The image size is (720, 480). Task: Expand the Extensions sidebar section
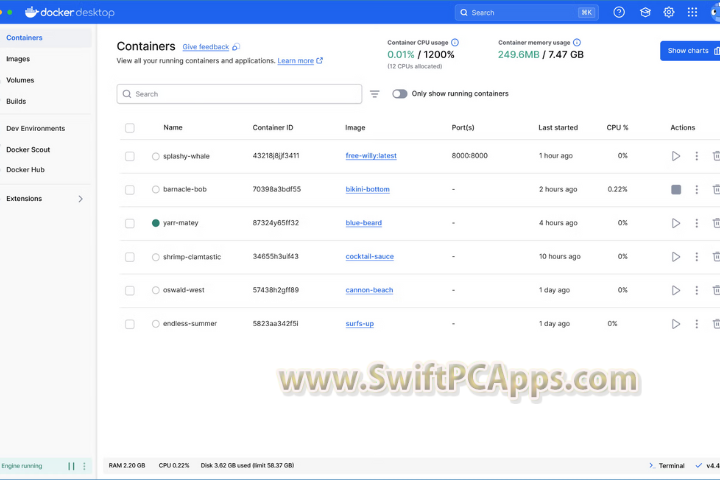pos(80,199)
